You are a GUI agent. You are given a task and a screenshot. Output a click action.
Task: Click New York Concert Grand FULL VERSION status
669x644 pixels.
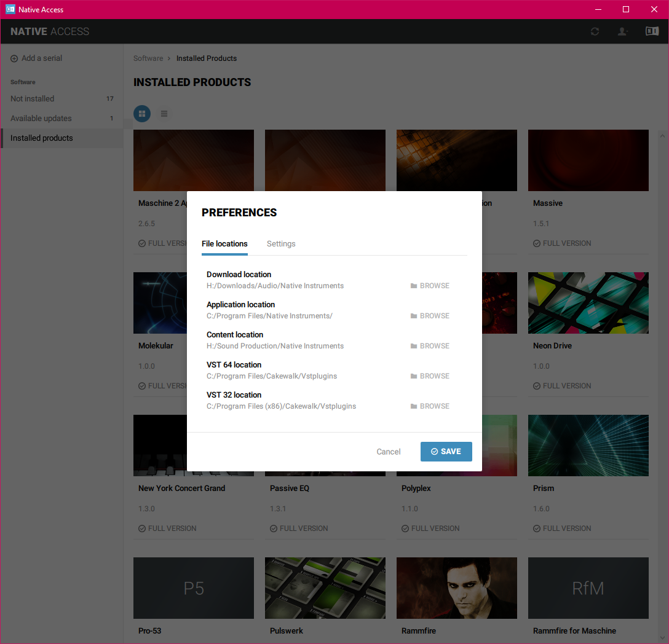point(167,528)
